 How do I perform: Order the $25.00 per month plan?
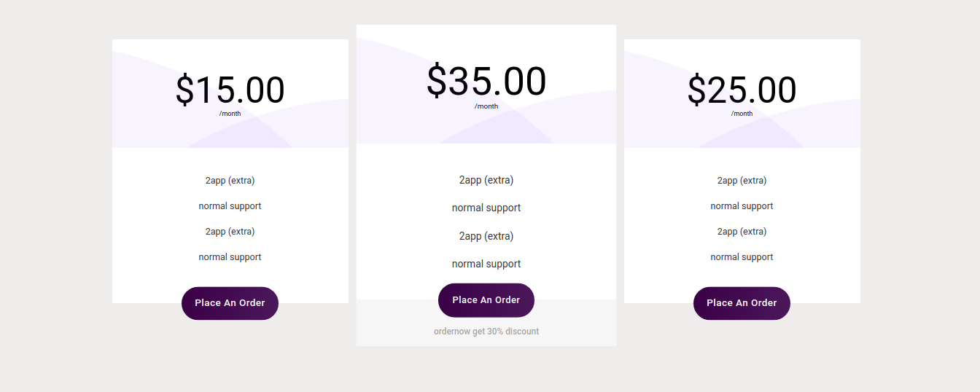[x=742, y=303]
